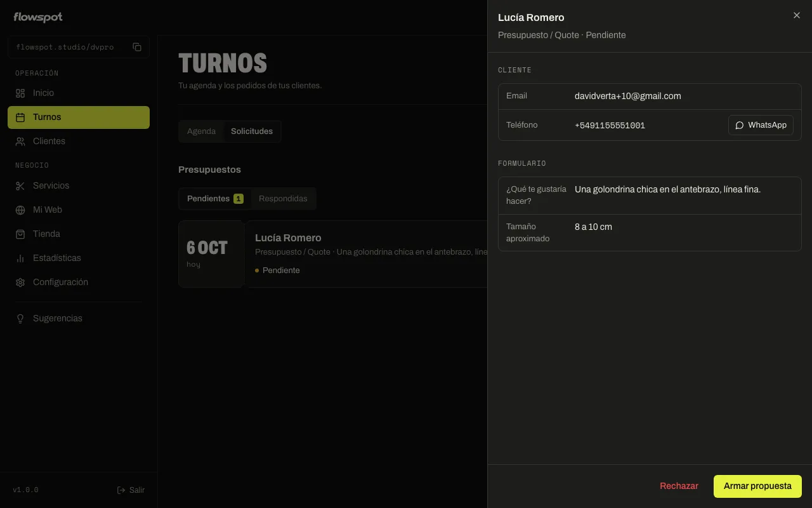Contact the client via WhatsApp button
The image size is (812, 508).
(761, 125)
